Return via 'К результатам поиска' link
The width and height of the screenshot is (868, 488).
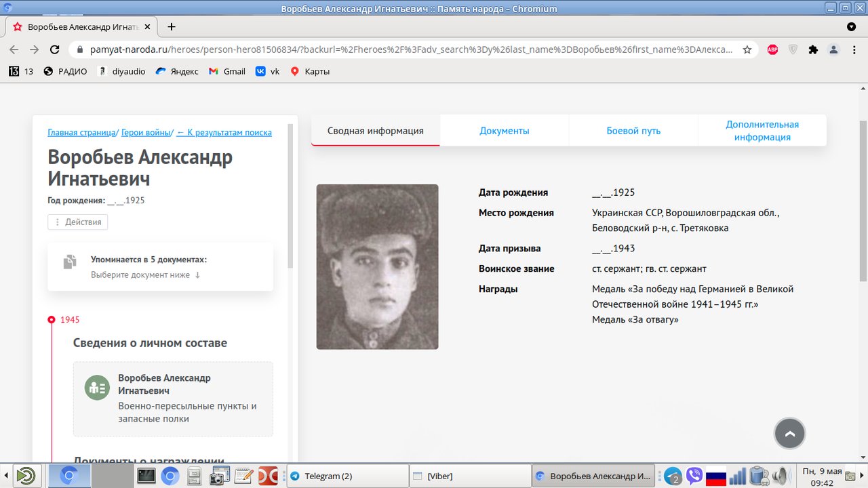point(224,131)
